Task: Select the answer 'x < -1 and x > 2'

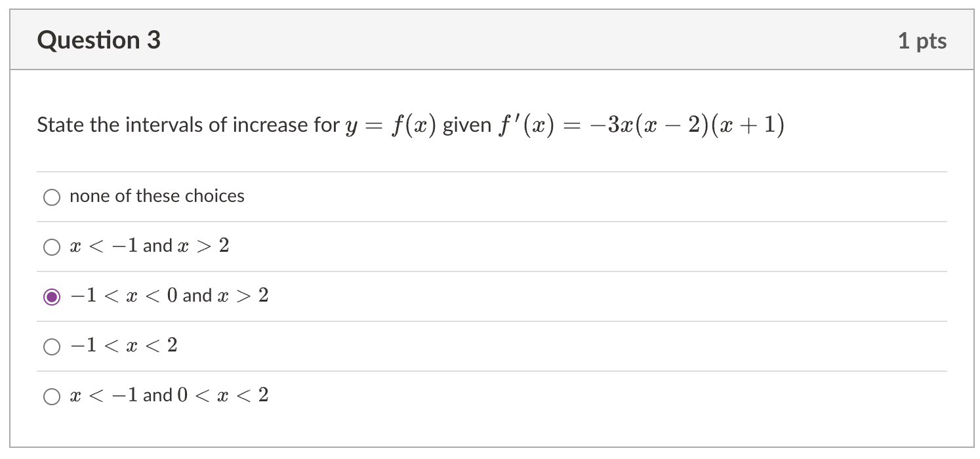Action: (x=51, y=247)
